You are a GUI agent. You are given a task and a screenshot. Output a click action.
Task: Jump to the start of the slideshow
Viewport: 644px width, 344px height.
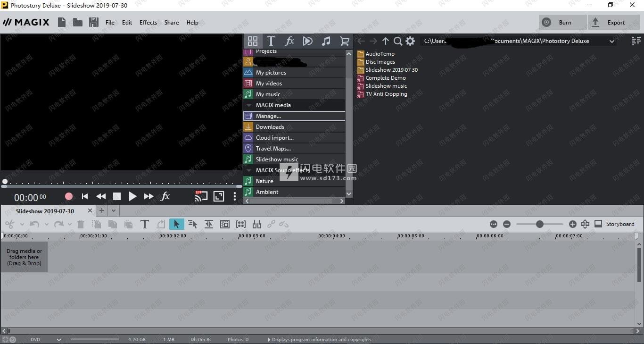pos(85,196)
